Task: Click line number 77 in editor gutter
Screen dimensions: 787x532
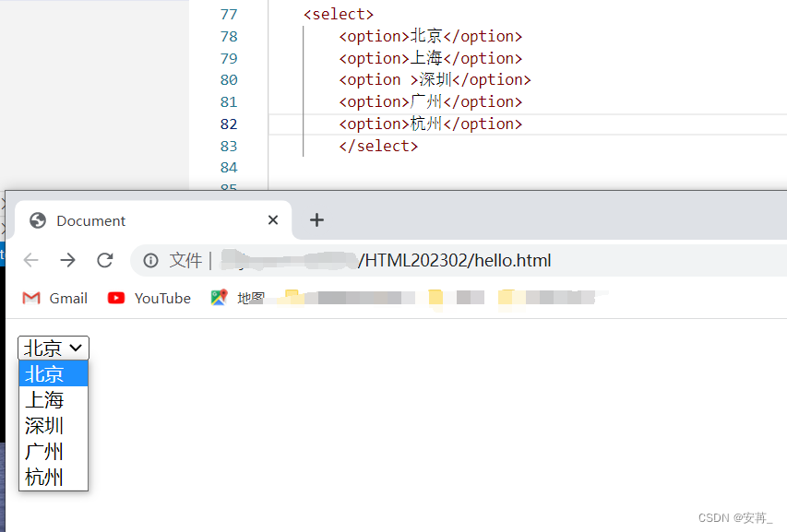Action: 229,14
